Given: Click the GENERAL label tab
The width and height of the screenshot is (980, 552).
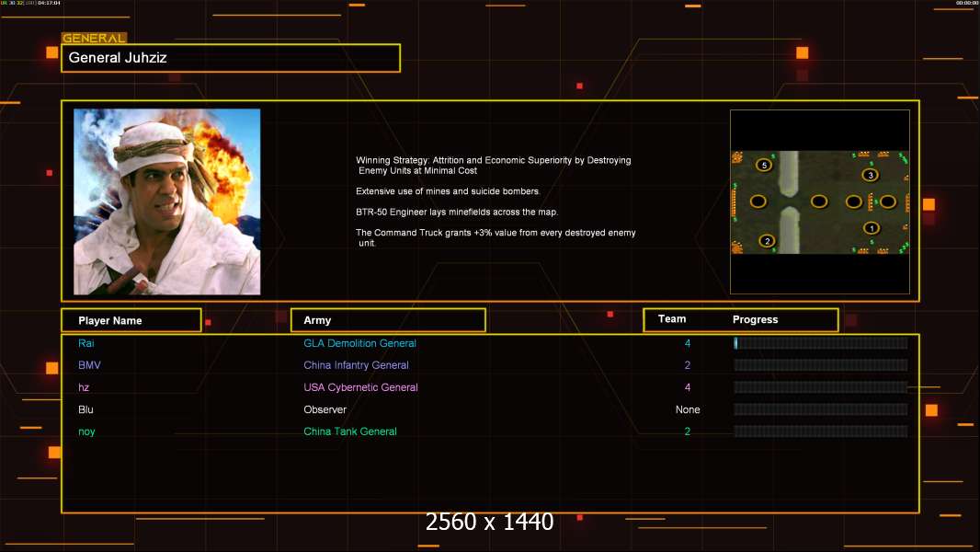Looking at the screenshot, I should click(x=95, y=38).
